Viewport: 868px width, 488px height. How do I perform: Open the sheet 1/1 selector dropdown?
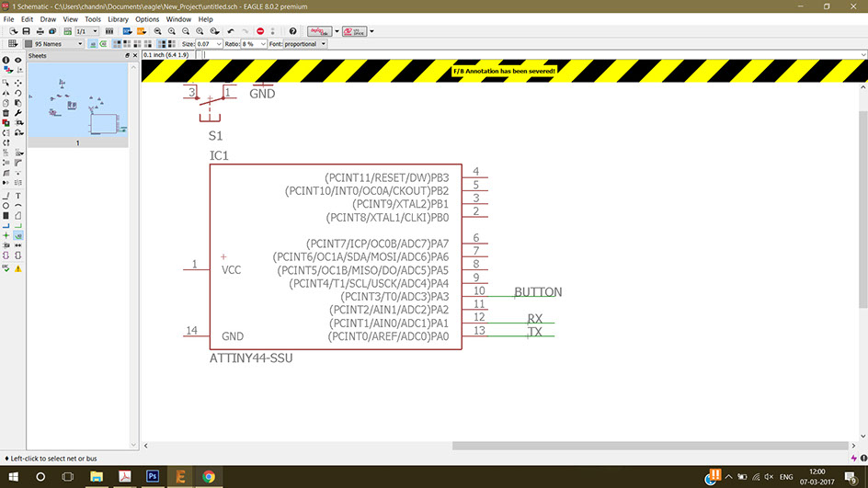click(87, 31)
